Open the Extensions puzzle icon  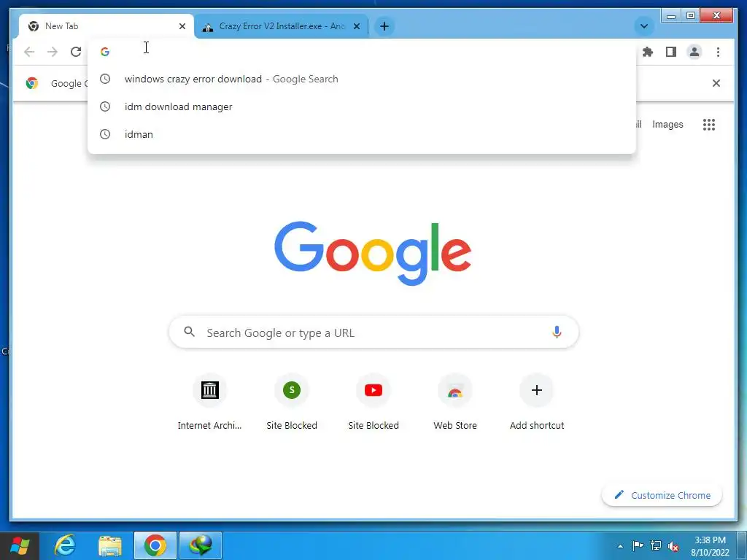point(648,52)
